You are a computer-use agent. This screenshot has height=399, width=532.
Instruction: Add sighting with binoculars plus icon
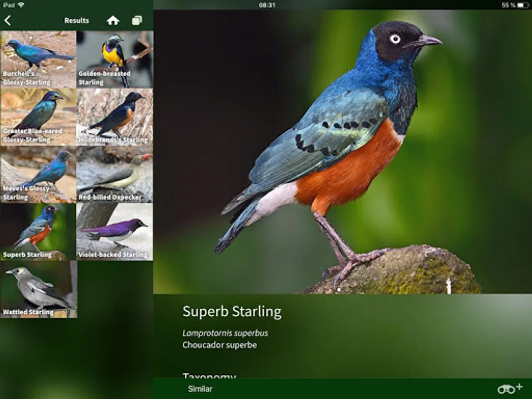(x=510, y=389)
